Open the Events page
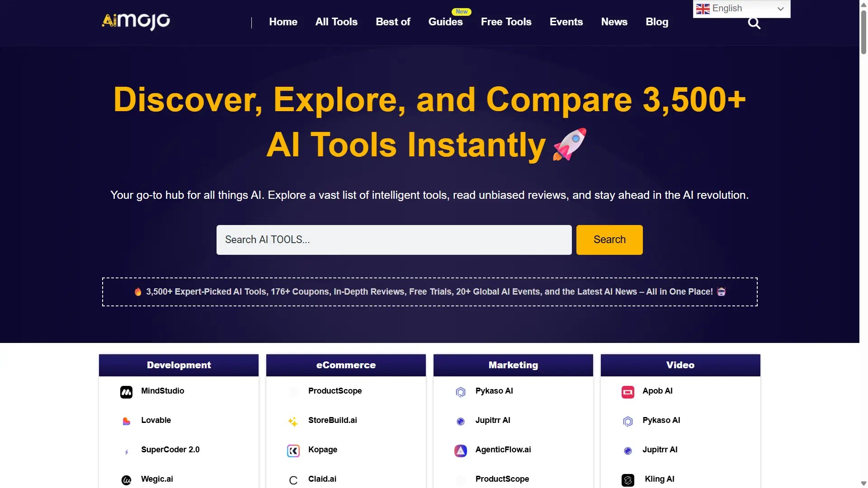Image resolution: width=868 pixels, height=488 pixels. coord(566,22)
